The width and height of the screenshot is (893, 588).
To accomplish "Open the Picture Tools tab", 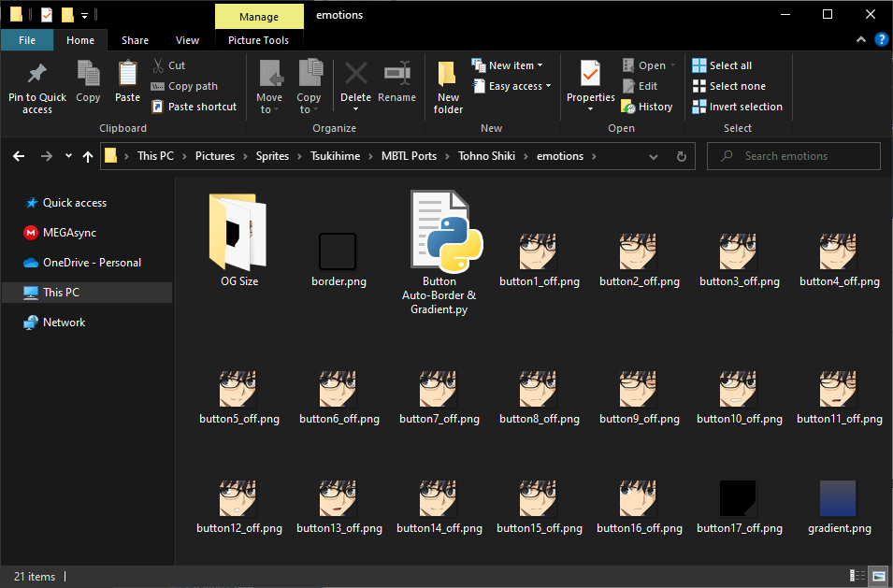I will click(x=259, y=40).
